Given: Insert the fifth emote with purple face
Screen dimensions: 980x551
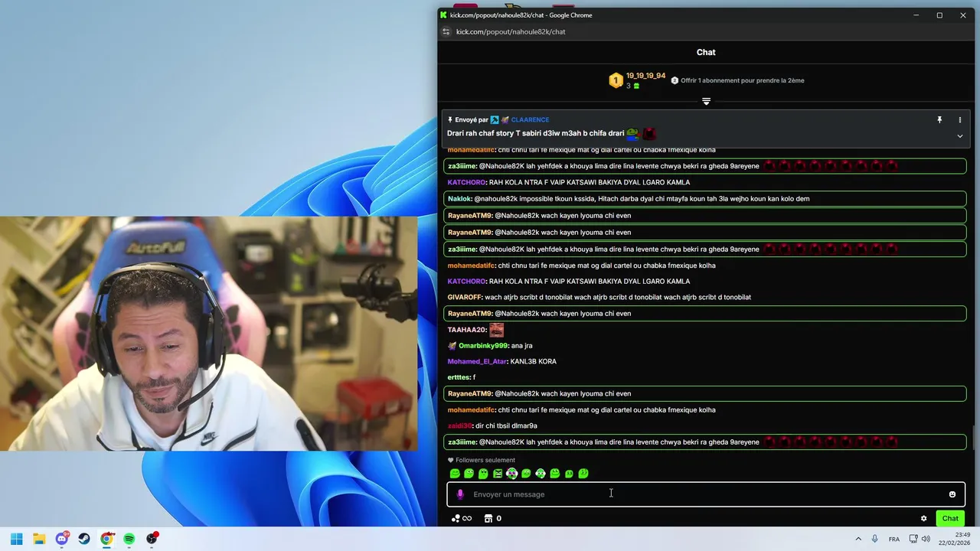Looking at the screenshot, I should (x=511, y=474).
